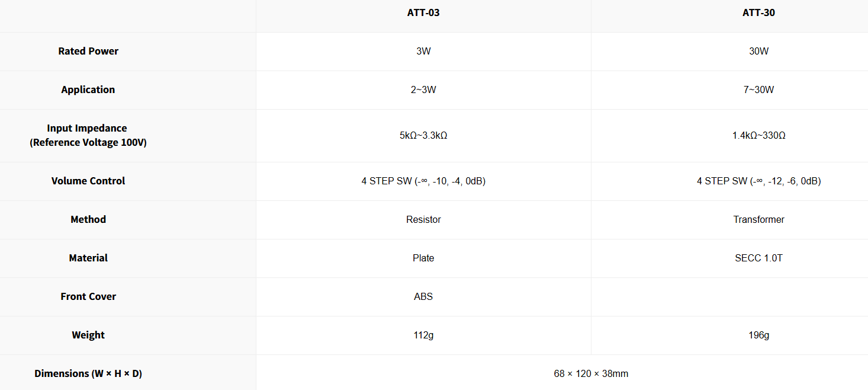Viewport: 868px width, 390px height.
Task: Click the Transformer method cell
Action: click(x=758, y=219)
